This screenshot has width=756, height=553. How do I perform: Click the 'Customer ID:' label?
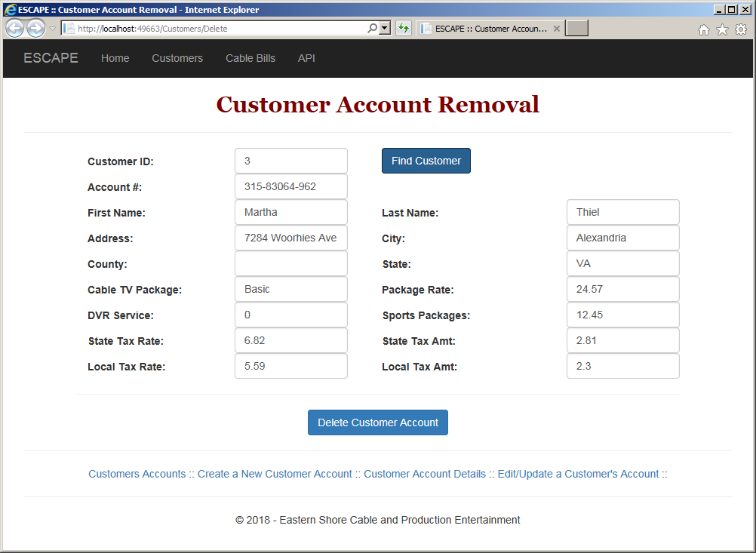coord(121,161)
